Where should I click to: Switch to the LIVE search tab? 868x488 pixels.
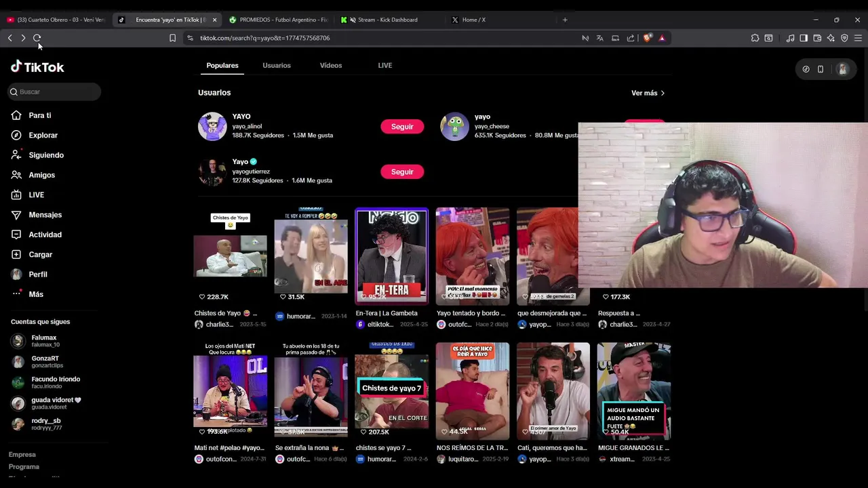[385, 65]
